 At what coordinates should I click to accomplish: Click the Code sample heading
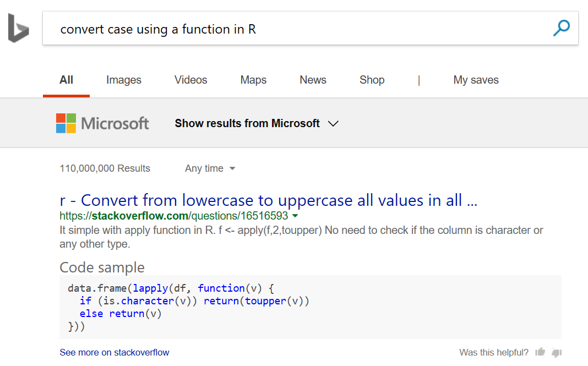(102, 267)
